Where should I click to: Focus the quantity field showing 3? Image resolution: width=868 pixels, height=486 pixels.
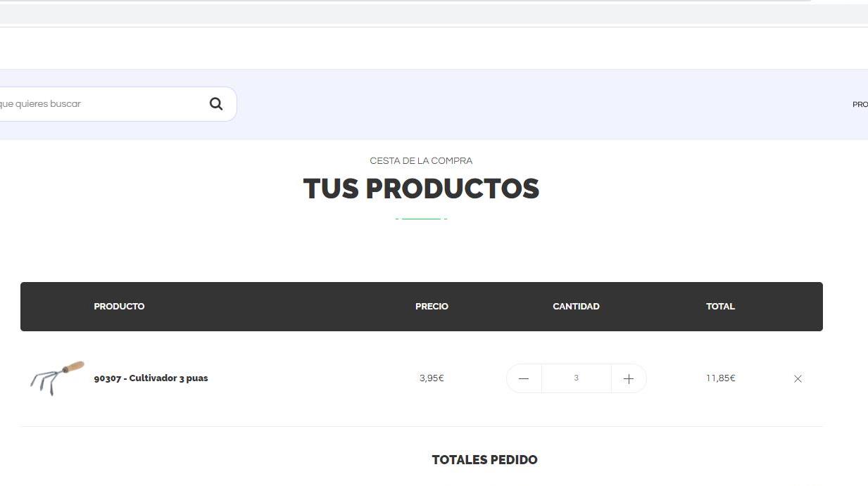(x=576, y=378)
